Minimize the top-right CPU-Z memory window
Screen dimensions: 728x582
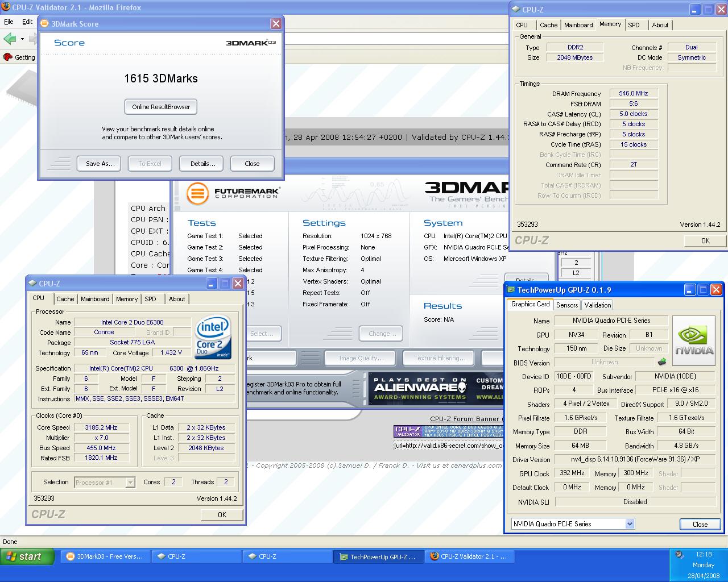coord(696,10)
